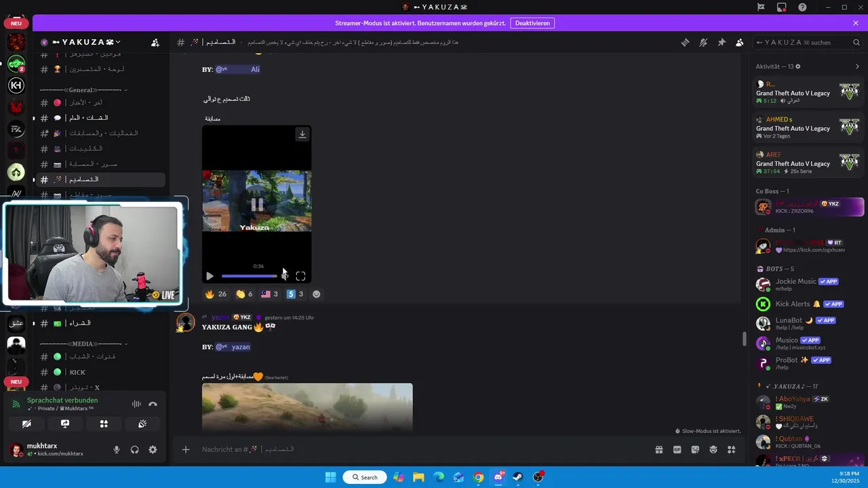
Task: Add clapping hands reaction with count 6
Action: (244, 294)
